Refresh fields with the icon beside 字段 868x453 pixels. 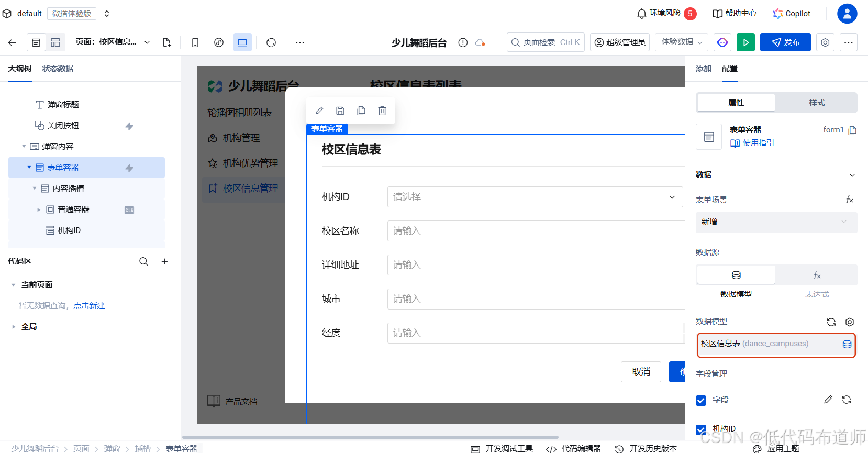847,400
